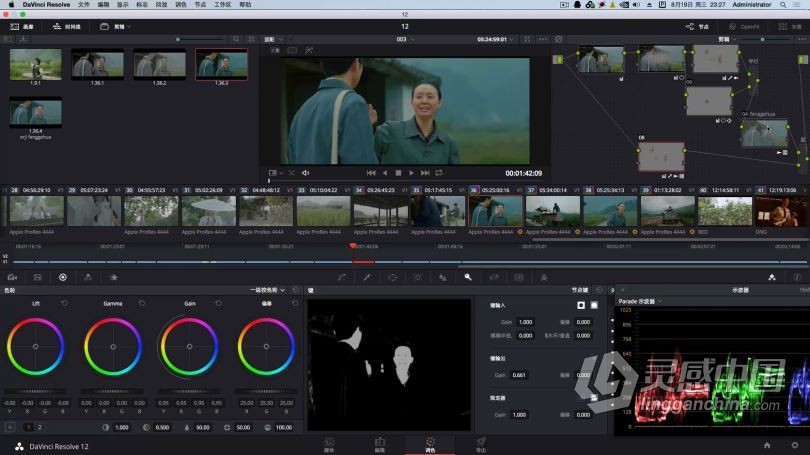Reset the Key palette settings

[x=599, y=290]
